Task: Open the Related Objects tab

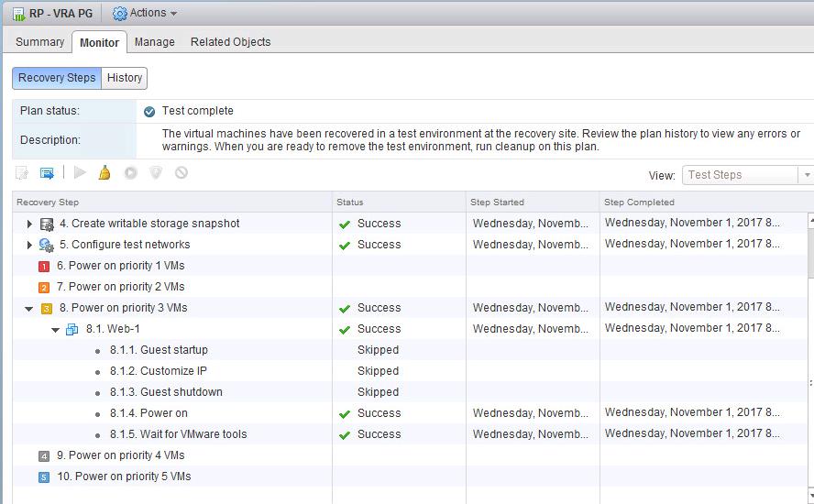Action: [230, 42]
